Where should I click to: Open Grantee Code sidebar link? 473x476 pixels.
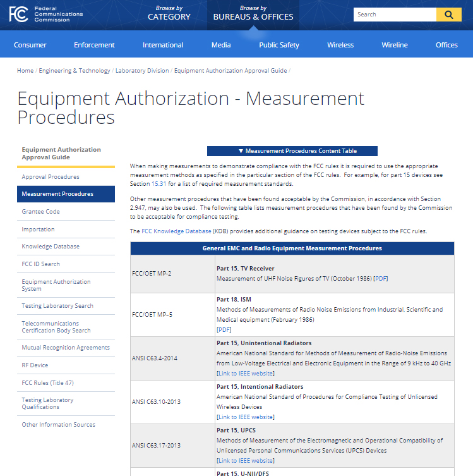(x=40, y=212)
